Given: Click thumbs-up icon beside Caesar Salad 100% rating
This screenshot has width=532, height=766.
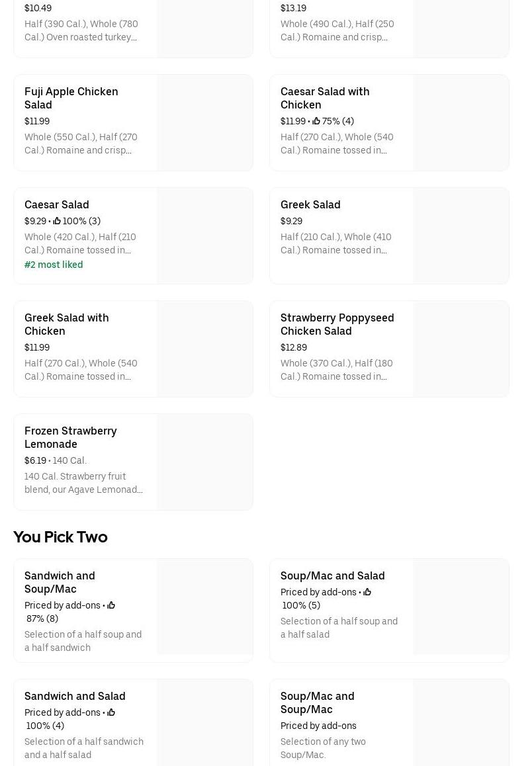Looking at the screenshot, I should tap(57, 221).
